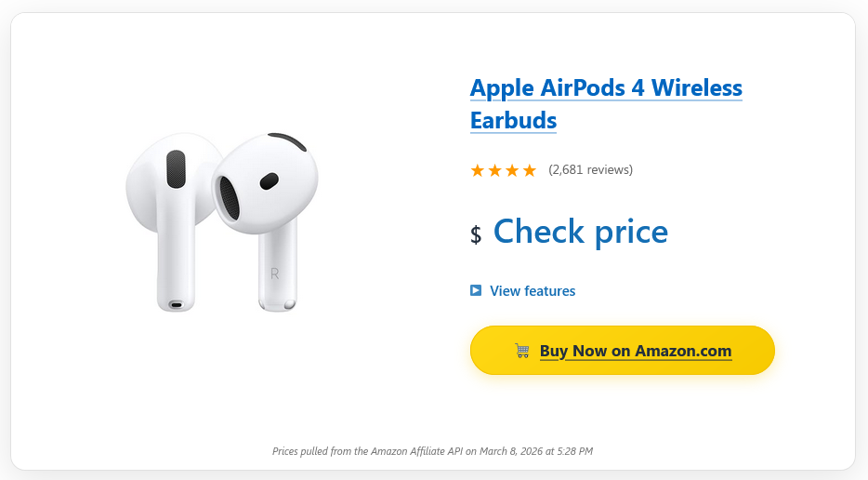Click the left AirPod product image

(167, 223)
